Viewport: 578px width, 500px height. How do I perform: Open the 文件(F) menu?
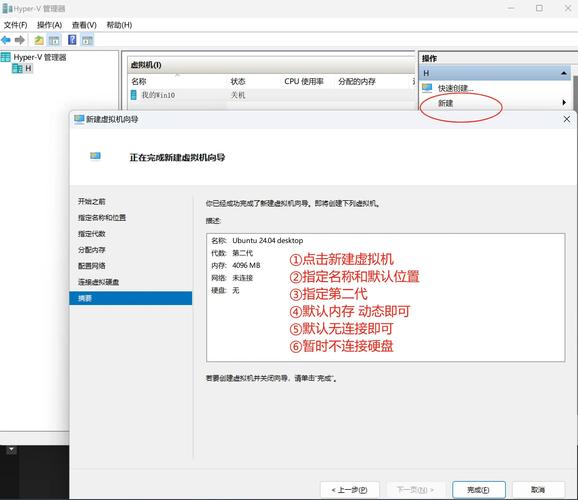(x=15, y=25)
